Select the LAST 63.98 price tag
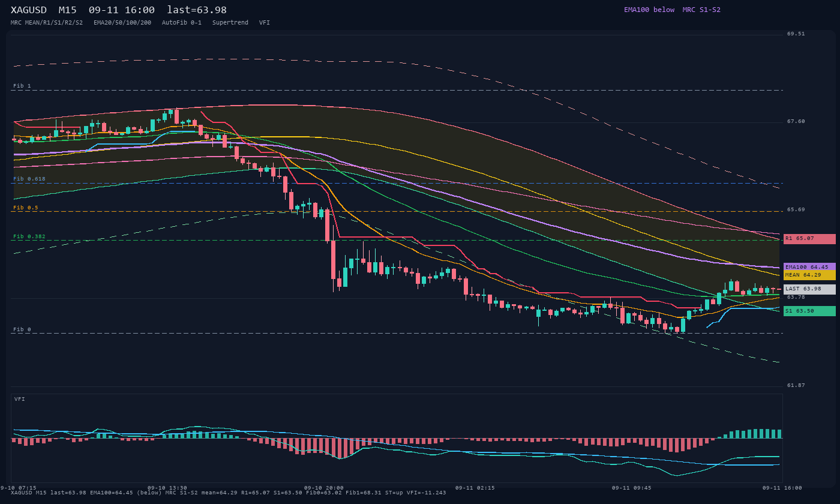This screenshot has height=504, width=840. 809,289
